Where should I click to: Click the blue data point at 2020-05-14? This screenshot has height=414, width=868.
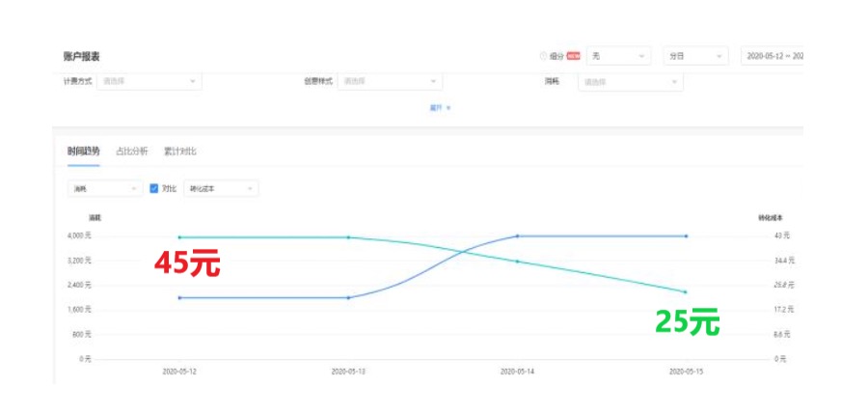(518, 236)
